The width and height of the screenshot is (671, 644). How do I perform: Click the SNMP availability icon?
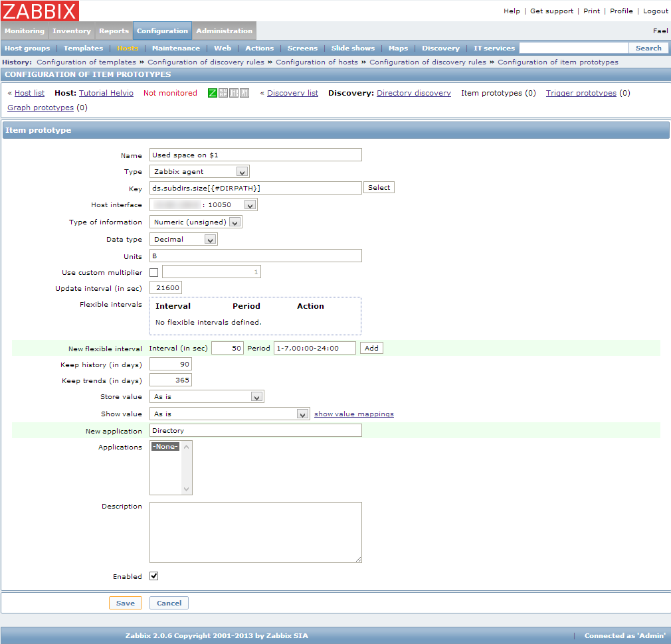pyautogui.click(x=223, y=93)
